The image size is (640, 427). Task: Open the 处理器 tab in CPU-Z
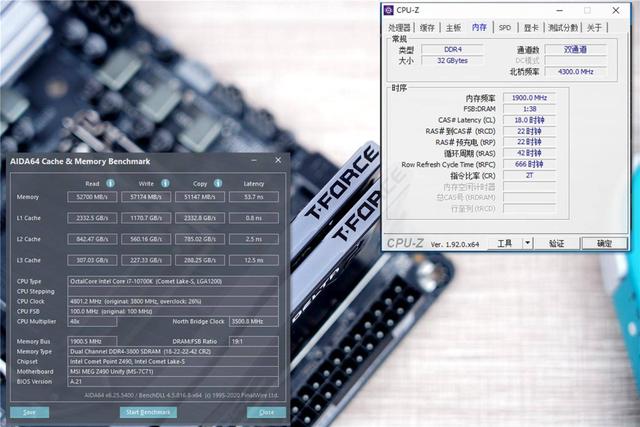399,28
